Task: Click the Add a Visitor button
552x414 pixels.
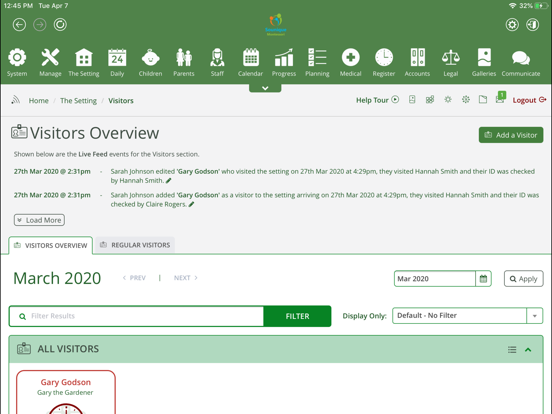Action: click(511, 135)
